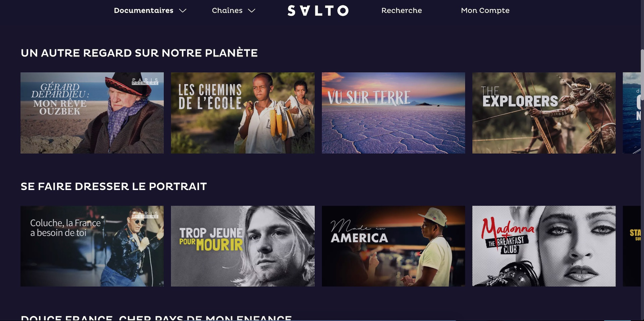Click the Paris Première badge on Depardieu tile
The width and height of the screenshot is (644, 321).
click(x=145, y=82)
